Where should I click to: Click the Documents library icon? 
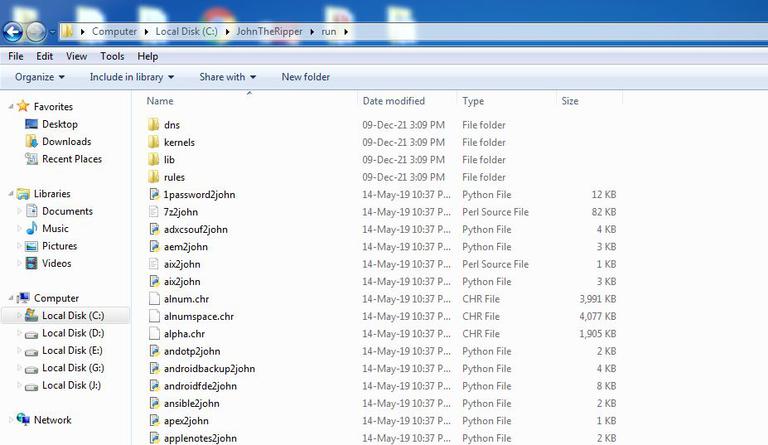[x=31, y=211]
